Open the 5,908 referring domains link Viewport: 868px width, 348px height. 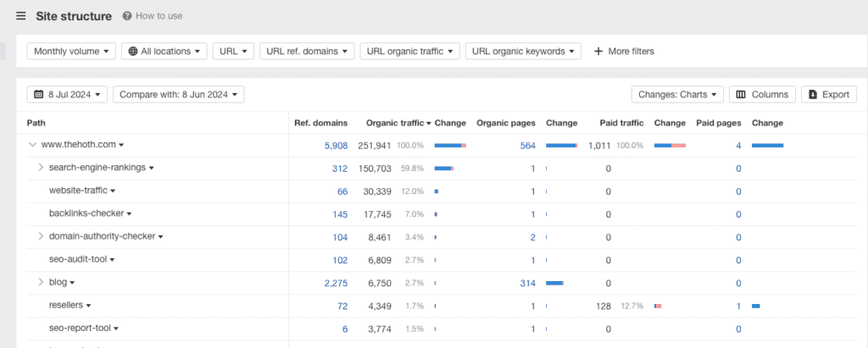click(336, 146)
